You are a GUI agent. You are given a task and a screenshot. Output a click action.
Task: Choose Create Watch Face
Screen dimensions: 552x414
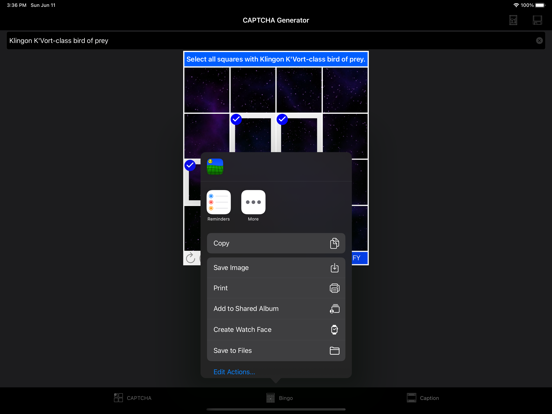click(276, 330)
